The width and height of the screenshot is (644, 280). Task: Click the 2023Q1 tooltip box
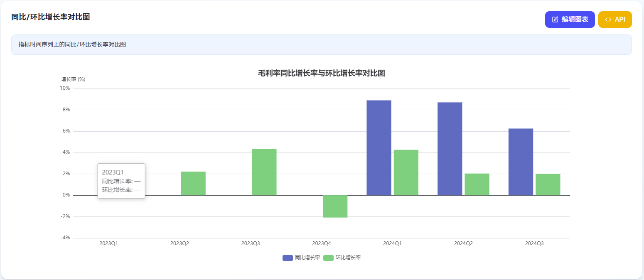tap(121, 181)
